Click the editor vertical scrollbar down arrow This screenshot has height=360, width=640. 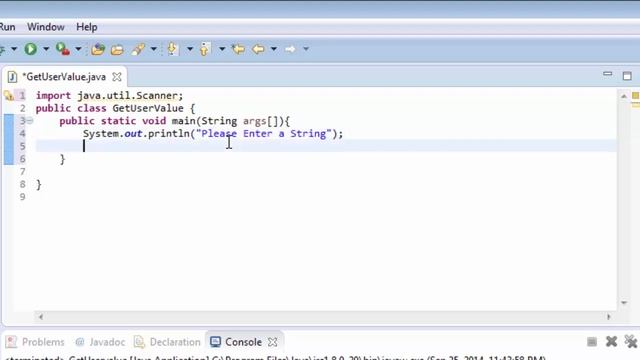coord(624,302)
